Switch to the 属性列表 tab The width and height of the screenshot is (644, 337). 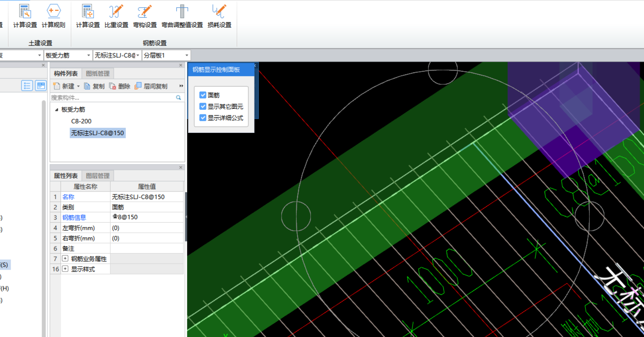pos(66,176)
